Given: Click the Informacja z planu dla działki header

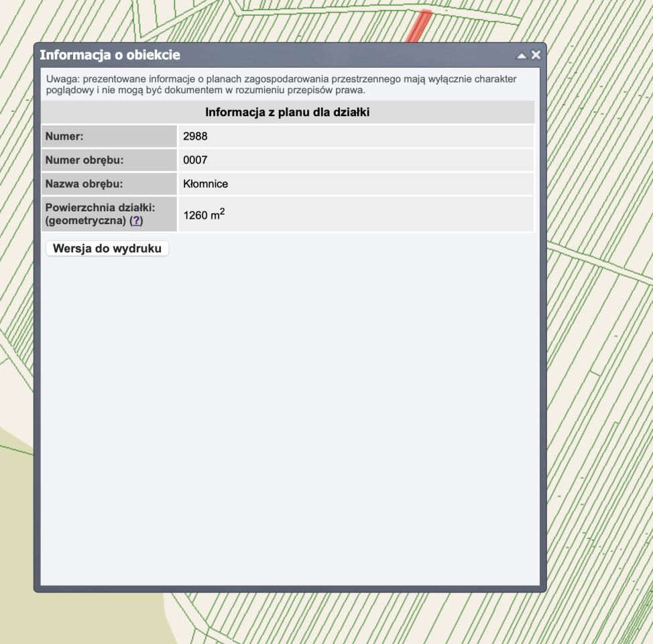Looking at the screenshot, I should tap(288, 112).
